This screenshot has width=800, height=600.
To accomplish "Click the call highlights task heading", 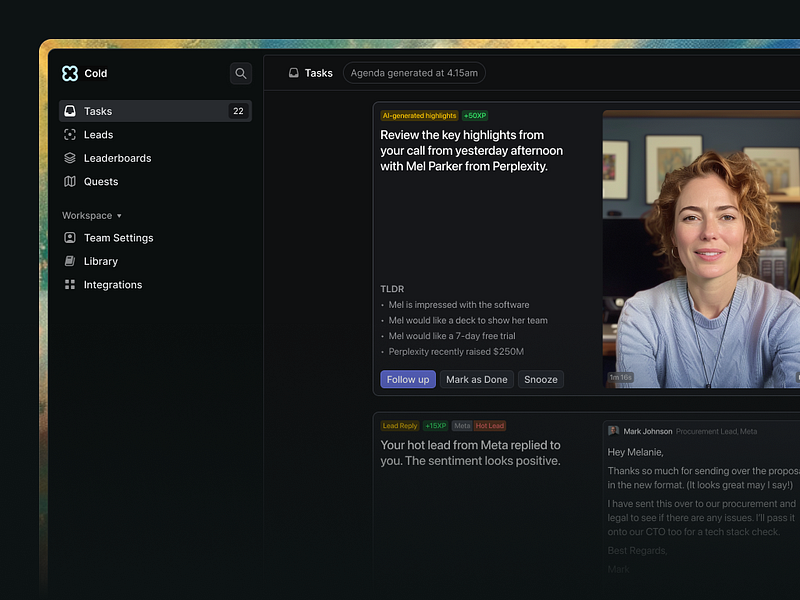I will coord(472,151).
